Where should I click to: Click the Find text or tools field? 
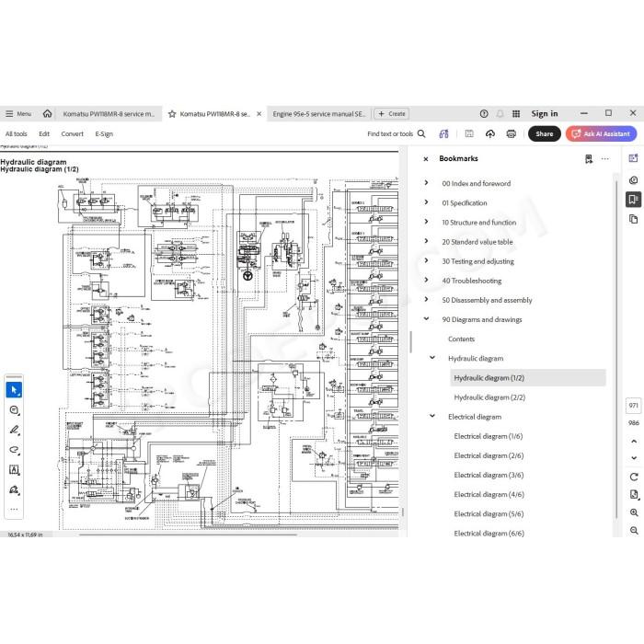(390, 134)
